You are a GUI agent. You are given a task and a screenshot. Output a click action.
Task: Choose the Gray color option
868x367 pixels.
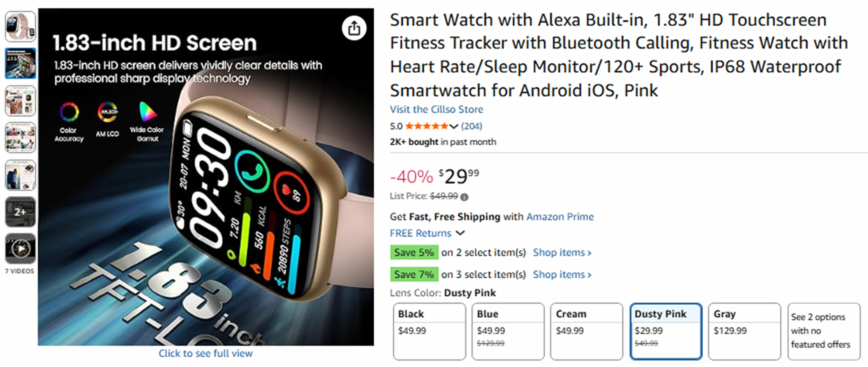(744, 331)
